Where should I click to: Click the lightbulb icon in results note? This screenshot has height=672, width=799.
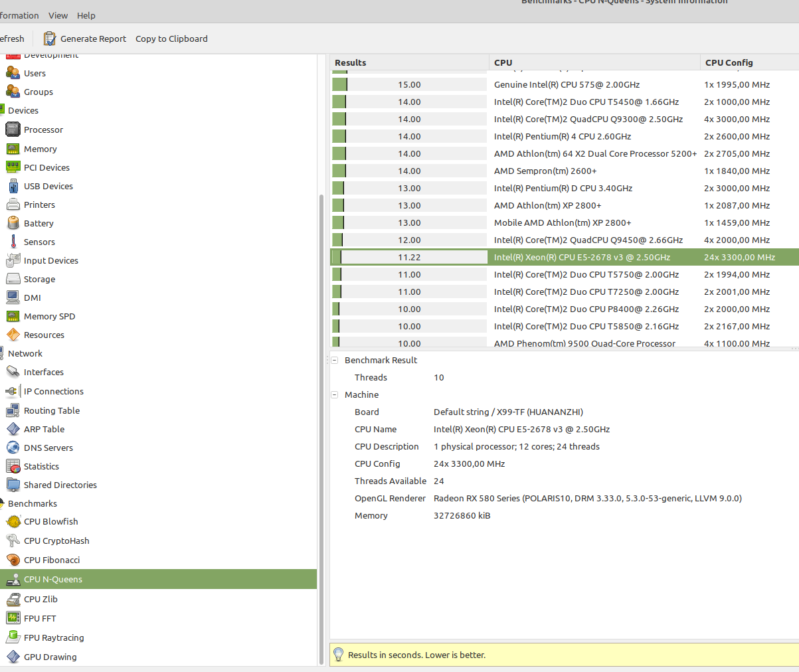click(338, 655)
